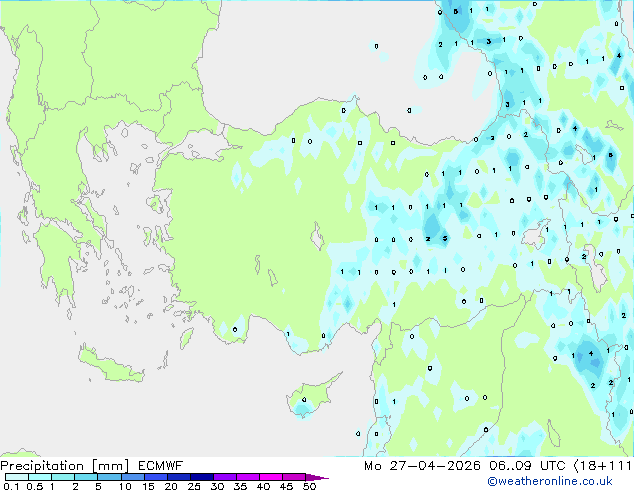
Task: Click the "10" legend scale label
Action: pyautogui.click(x=125, y=486)
